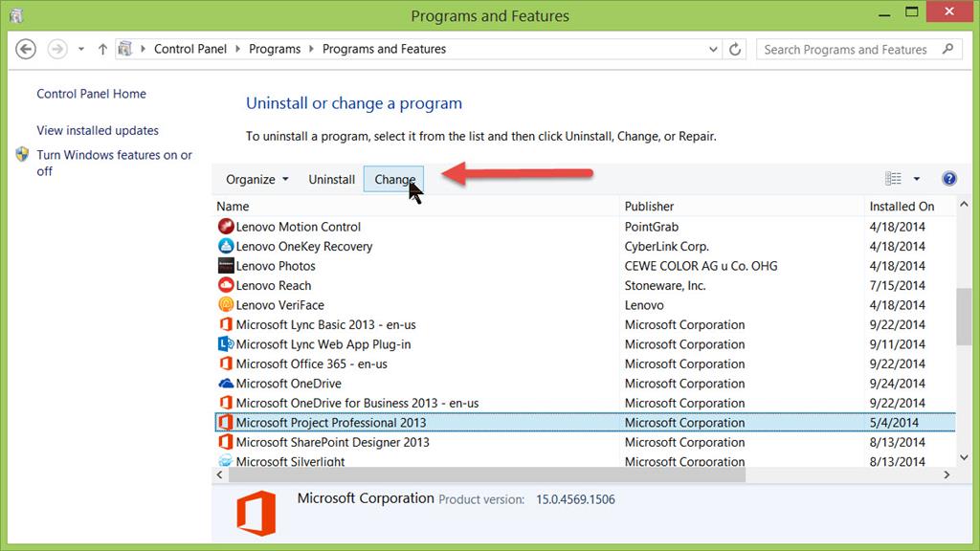
Task: Click the Control Panel breadcrumb
Action: [x=190, y=49]
